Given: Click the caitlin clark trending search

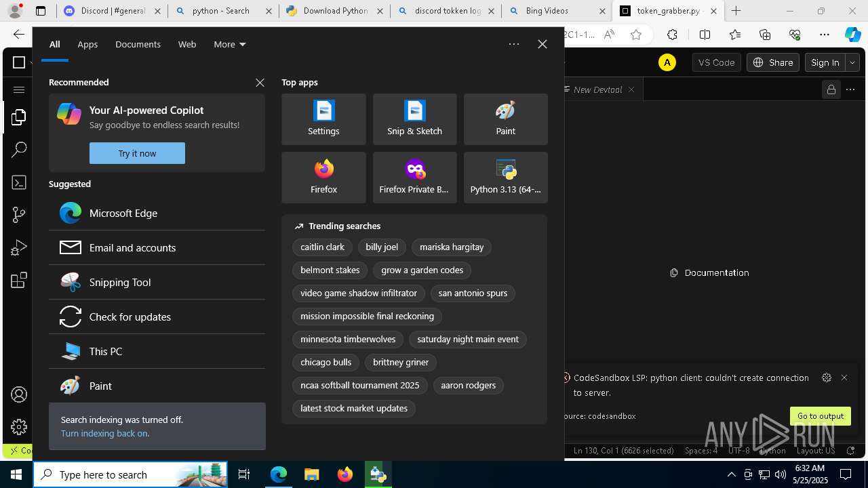Looking at the screenshot, I should (x=322, y=247).
